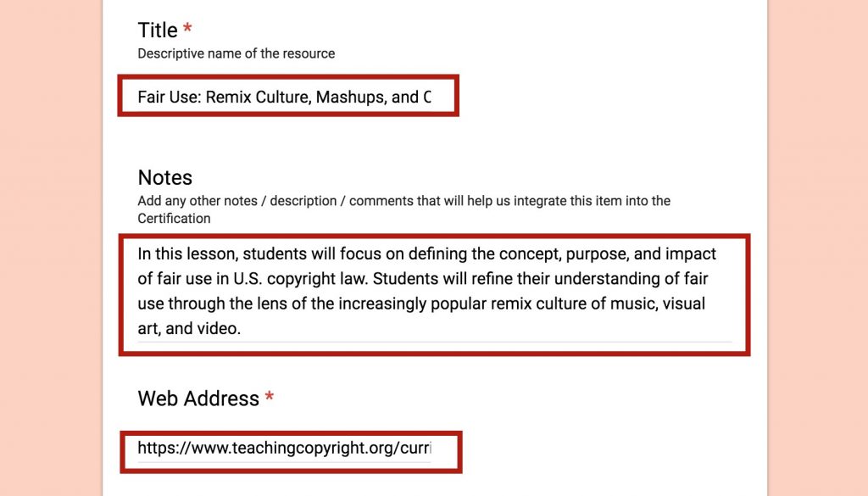Viewport: 868px width, 496px height.
Task: Click the "Add any other notes" description line
Action: click(x=404, y=200)
